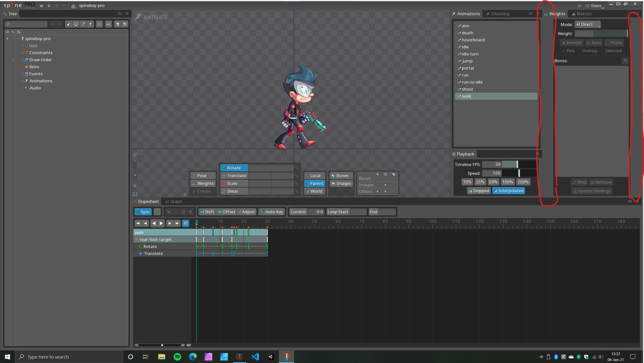Click the center-on-selection icon in Tree

coord(100,24)
